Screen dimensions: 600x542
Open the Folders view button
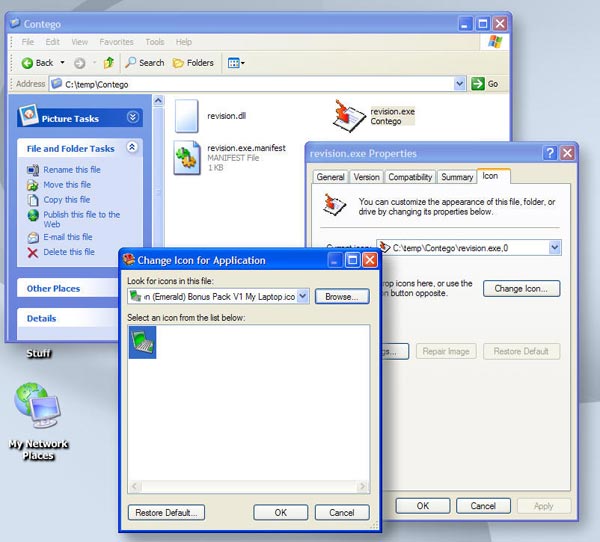[193, 63]
